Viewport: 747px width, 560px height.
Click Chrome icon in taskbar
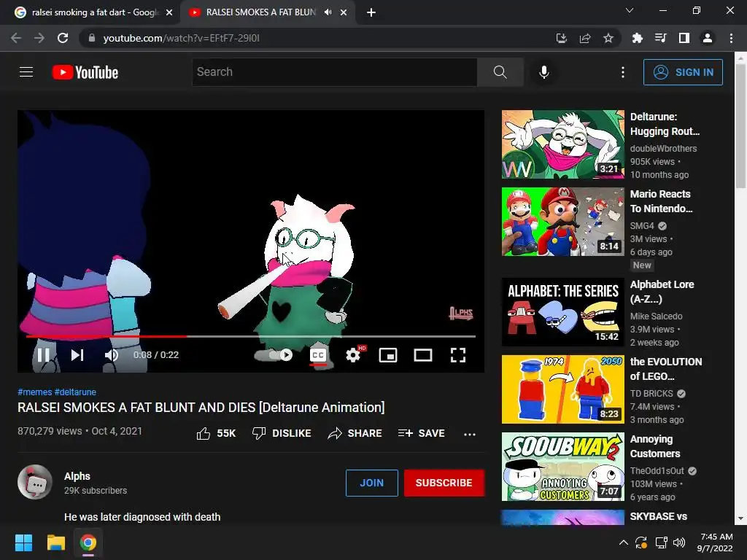click(88, 542)
